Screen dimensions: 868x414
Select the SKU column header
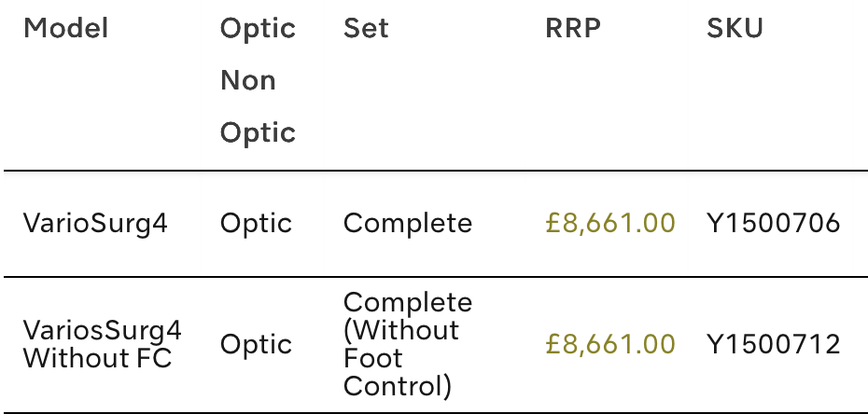tap(735, 29)
